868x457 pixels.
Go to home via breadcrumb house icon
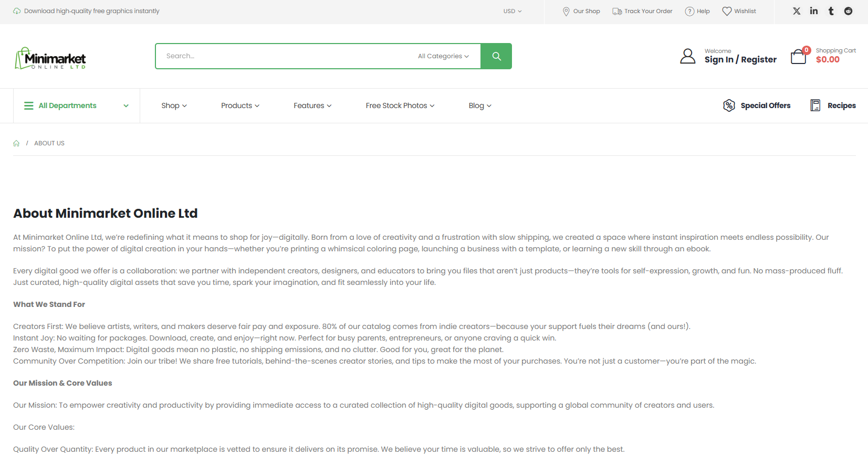[x=16, y=143]
